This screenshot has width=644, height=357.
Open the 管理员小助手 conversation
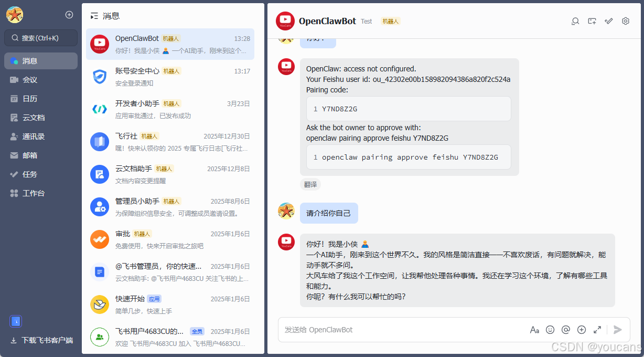click(x=170, y=207)
